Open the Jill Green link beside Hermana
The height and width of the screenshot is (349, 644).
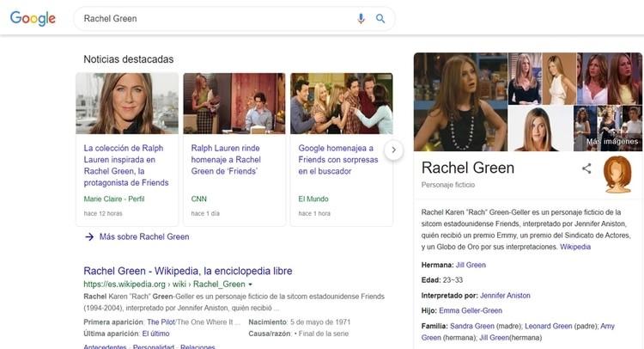click(471, 265)
